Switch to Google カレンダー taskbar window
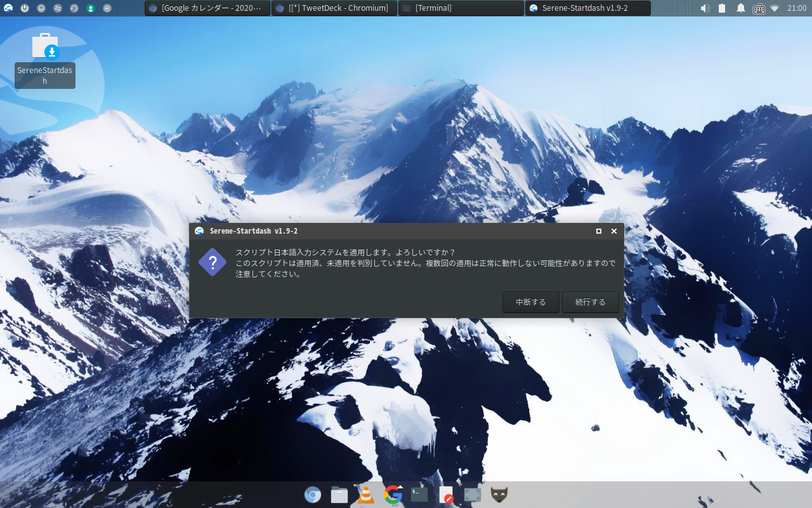This screenshot has height=508, width=812. pos(207,8)
